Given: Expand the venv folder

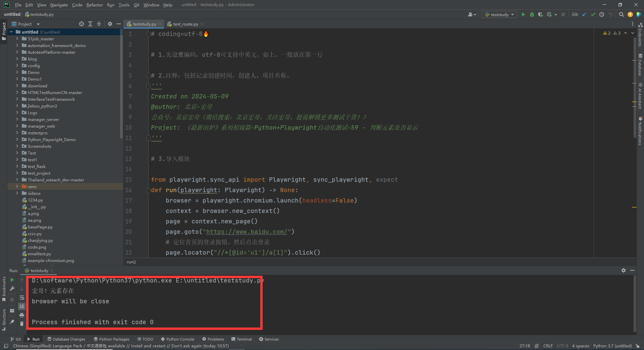Looking at the screenshot, I should click(x=17, y=186).
